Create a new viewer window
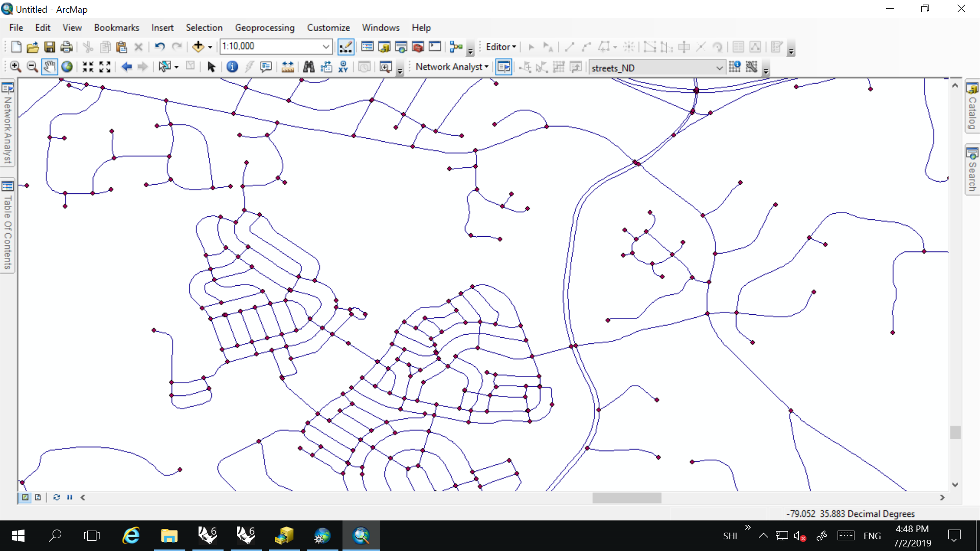The height and width of the screenshot is (551, 980). 386,67
